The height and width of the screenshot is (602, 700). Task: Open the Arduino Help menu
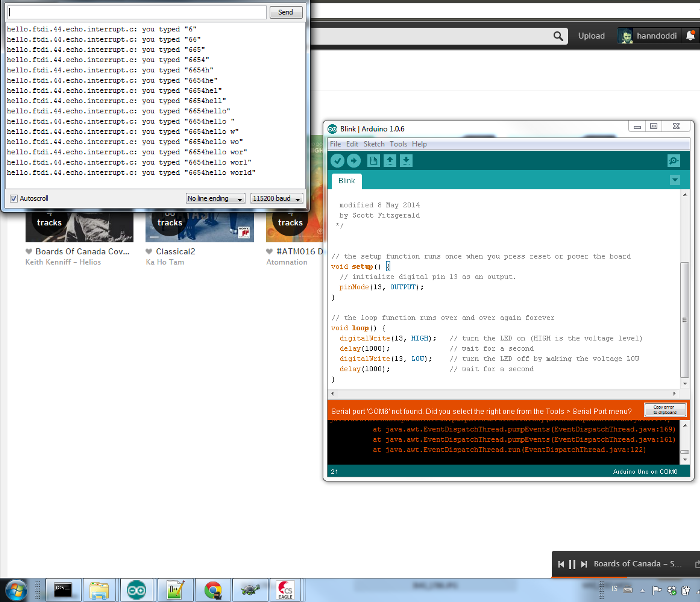(x=419, y=144)
